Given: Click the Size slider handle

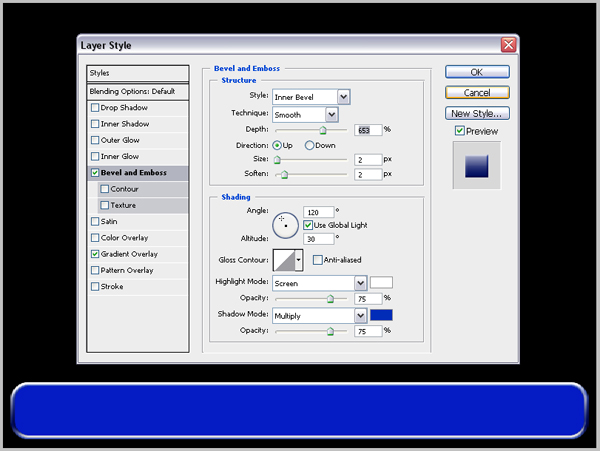Looking at the screenshot, I should 277,160.
